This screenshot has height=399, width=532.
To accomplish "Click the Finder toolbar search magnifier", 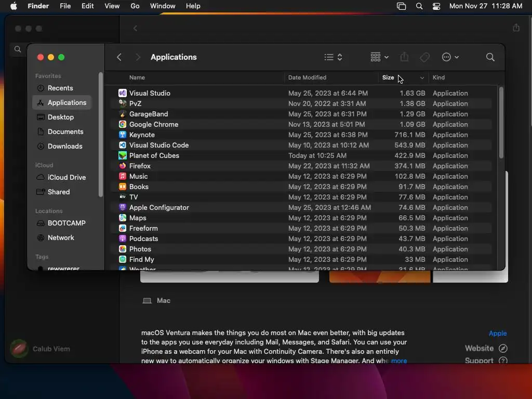I will click(x=490, y=57).
